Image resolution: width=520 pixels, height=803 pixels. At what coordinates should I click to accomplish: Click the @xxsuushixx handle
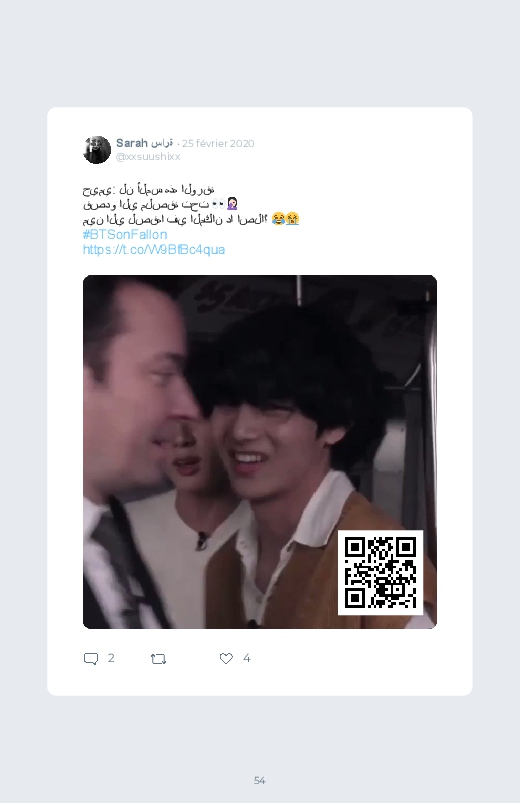pos(148,157)
